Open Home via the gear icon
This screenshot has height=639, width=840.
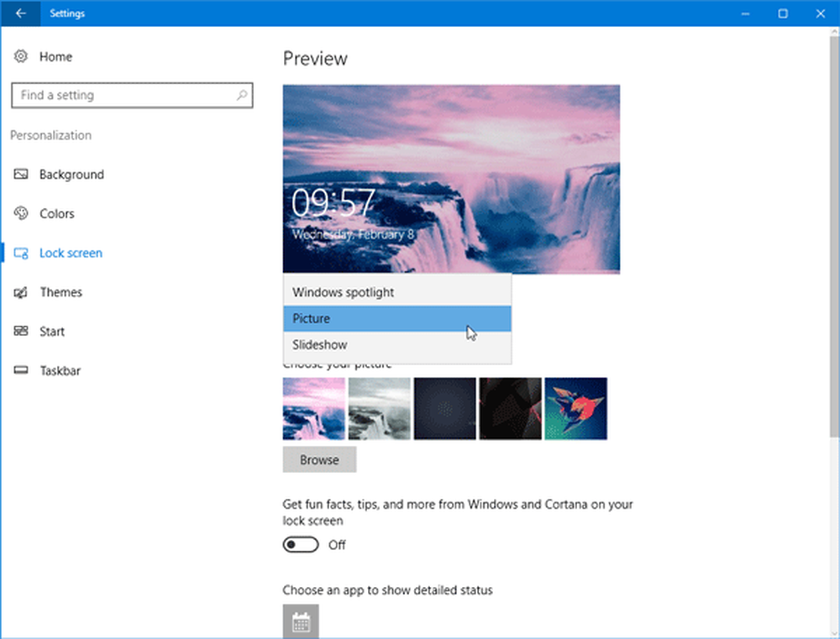(21, 56)
